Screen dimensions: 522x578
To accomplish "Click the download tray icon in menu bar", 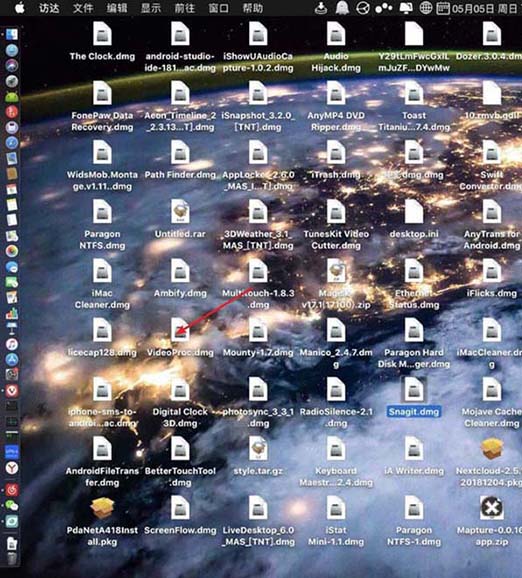I will coord(321,8).
